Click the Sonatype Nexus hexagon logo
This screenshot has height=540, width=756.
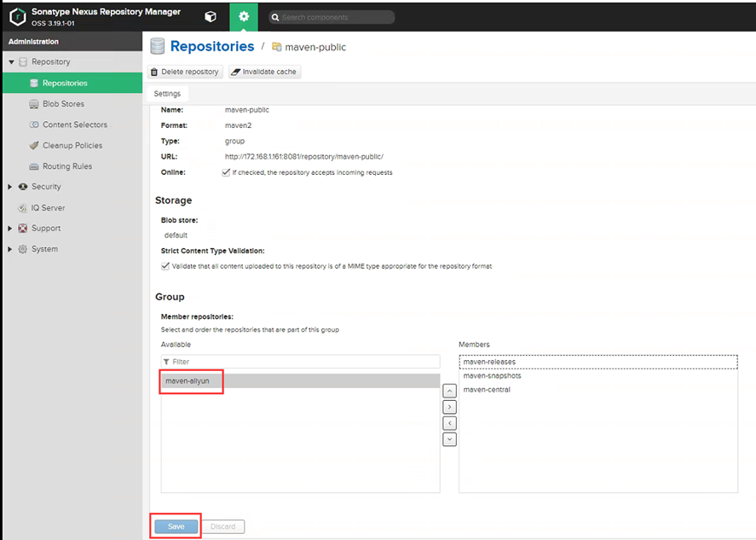click(x=18, y=17)
